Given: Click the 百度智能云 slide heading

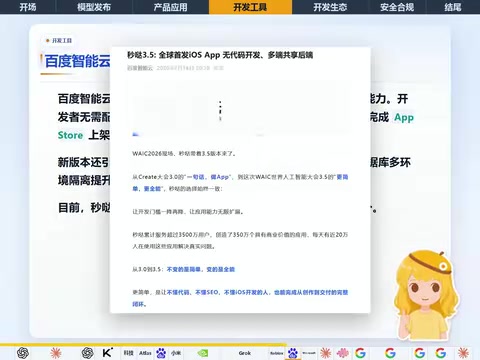Looking at the screenshot, I should tap(77, 61).
